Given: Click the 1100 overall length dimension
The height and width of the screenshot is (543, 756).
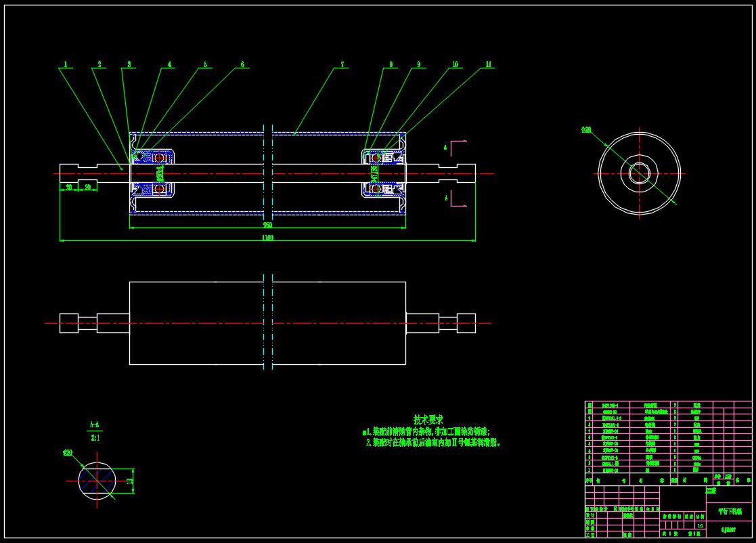Looking at the screenshot, I should [x=268, y=237].
